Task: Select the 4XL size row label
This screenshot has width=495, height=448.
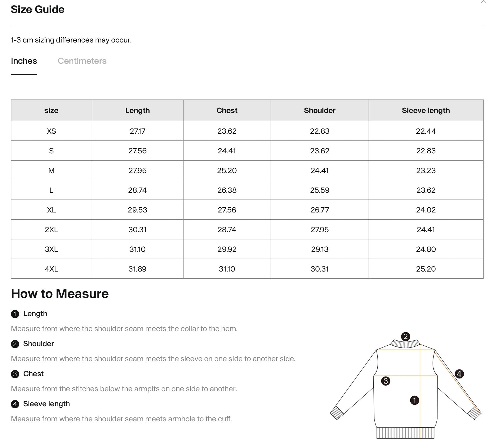Action: pyautogui.click(x=51, y=269)
